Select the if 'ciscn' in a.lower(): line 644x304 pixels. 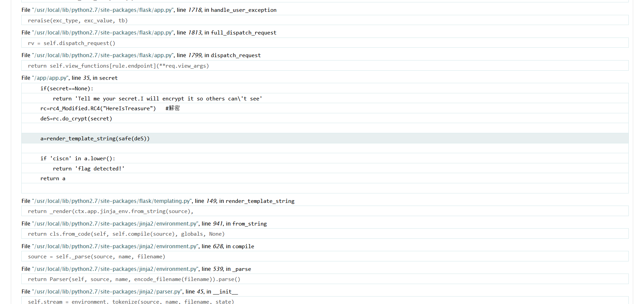(325, 158)
